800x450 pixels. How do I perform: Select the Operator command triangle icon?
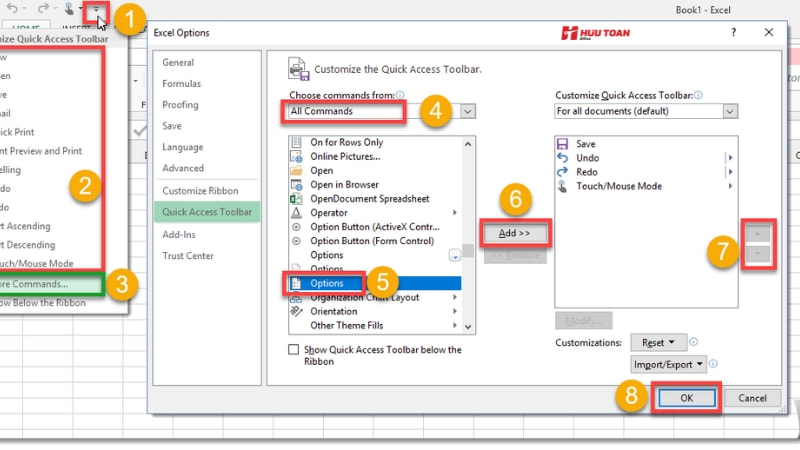click(296, 213)
